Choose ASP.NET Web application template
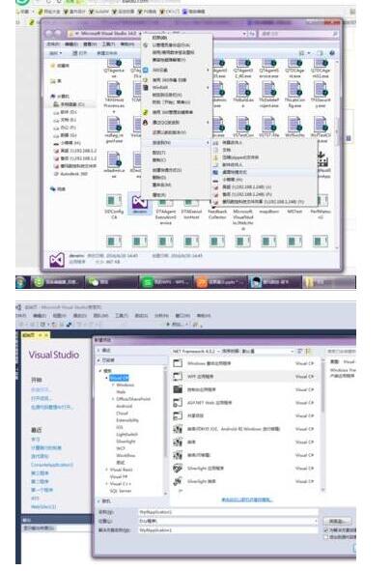The height and width of the screenshot is (571, 392). 244,402
